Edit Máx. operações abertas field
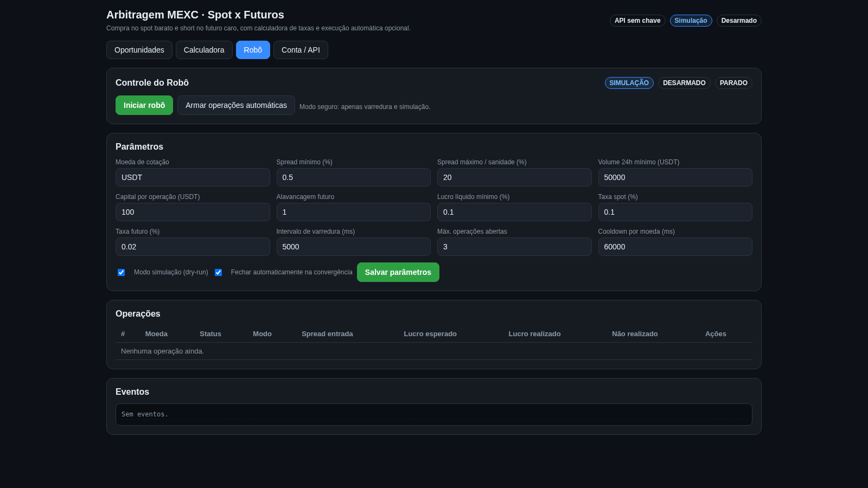This screenshot has width=868, height=488. tap(514, 247)
